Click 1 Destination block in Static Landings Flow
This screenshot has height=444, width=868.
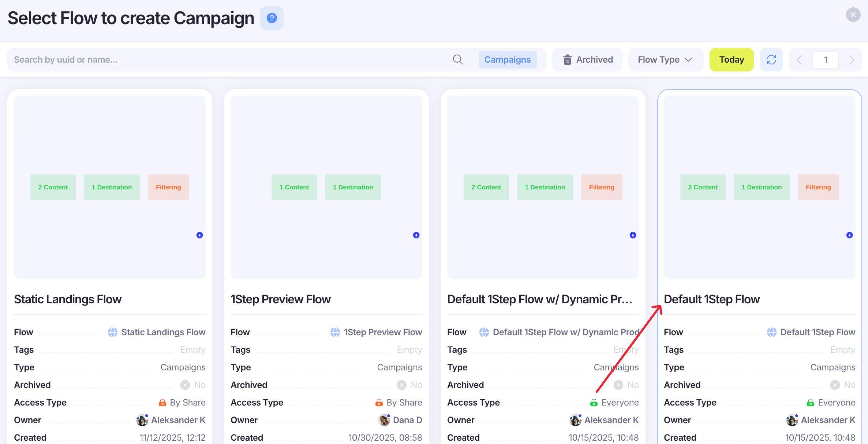click(112, 187)
